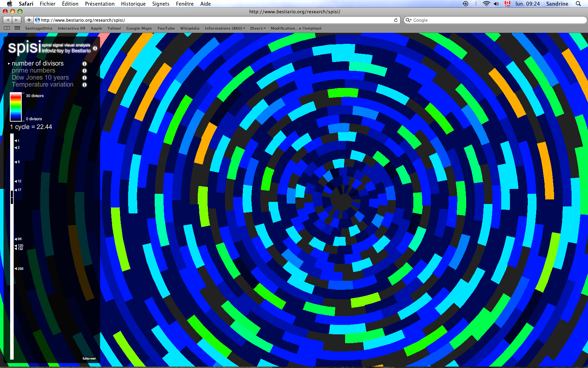
Task: Click the Google search field
Action: (495, 20)
